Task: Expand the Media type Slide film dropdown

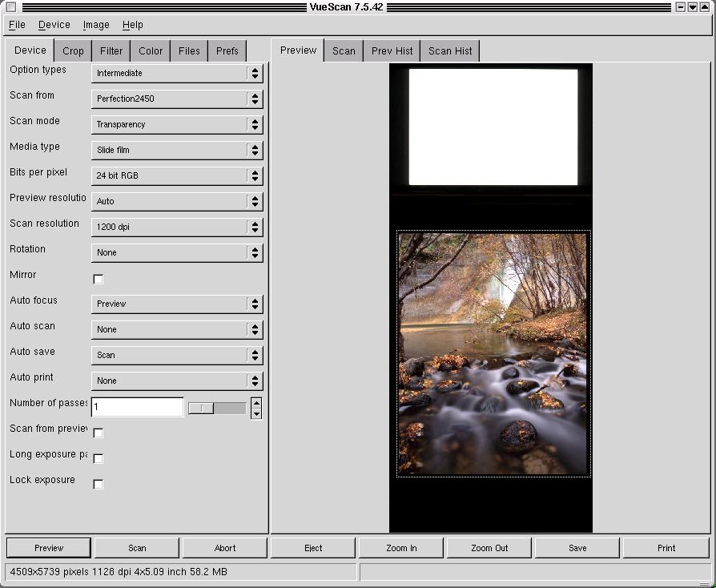Action: 176,150
